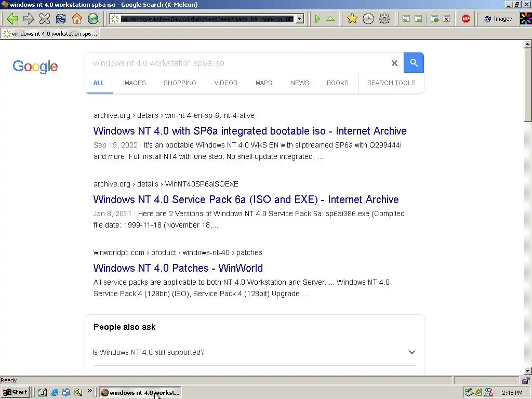Screen dimensions: 532x399
Task: Select the 'windows nt 4.0 workstation sp6...' browser tab
Action: [50, 34]
